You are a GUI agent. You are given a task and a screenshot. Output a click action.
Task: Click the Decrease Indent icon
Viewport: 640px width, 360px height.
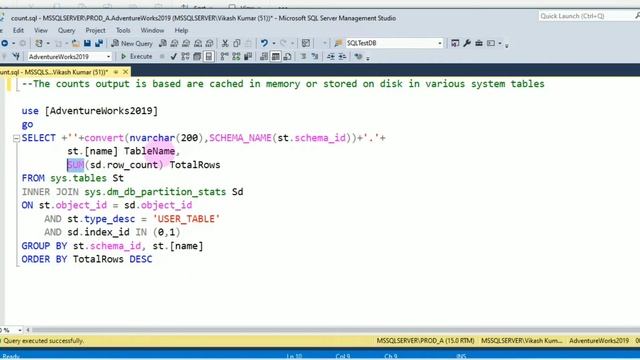[x=331, y=57]
